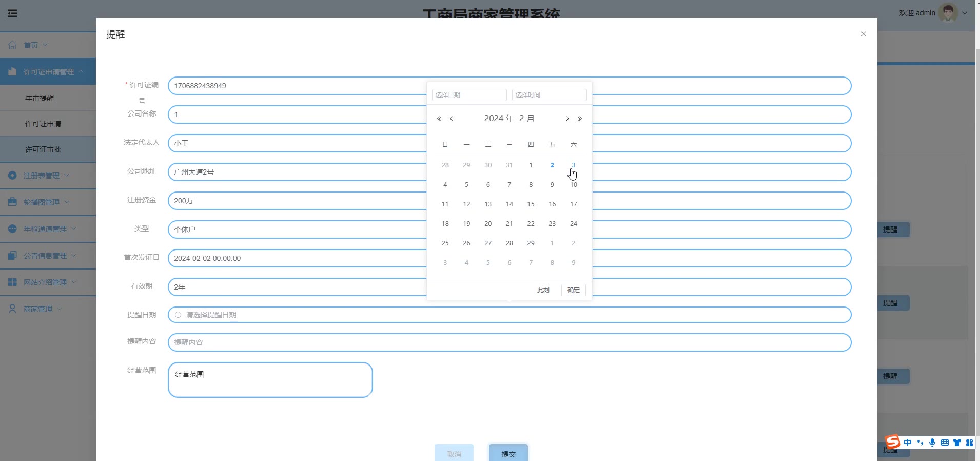Select February 29 in calendar
Screen dimensions: 980x461
[531, 243]
